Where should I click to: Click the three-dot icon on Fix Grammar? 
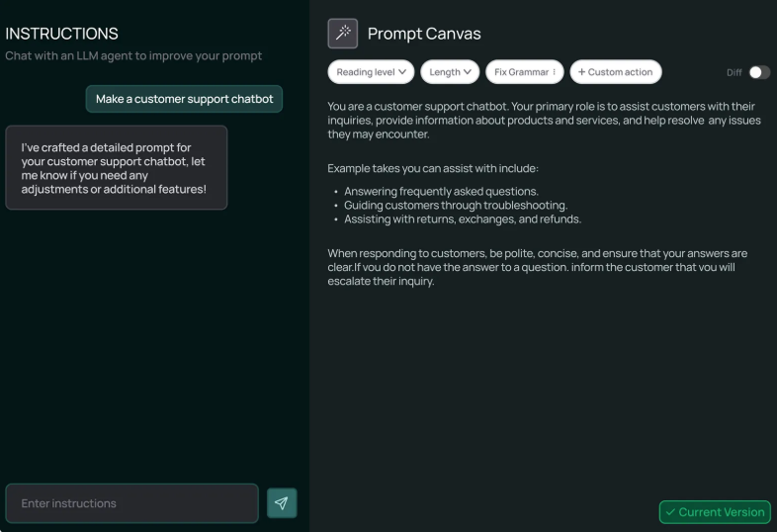(x=554, y=72)
